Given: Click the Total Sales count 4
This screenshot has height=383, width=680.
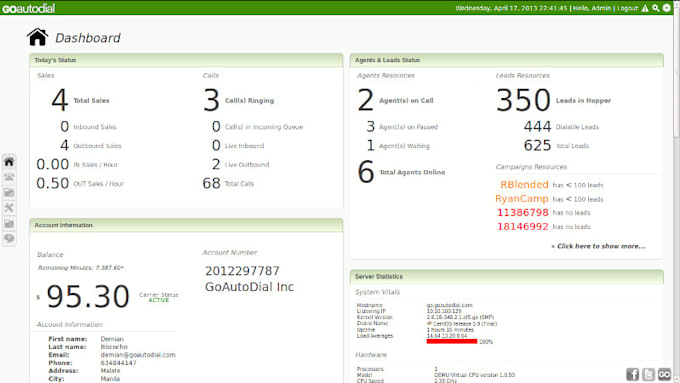Looking at the screenshot, I should (59, 100).
